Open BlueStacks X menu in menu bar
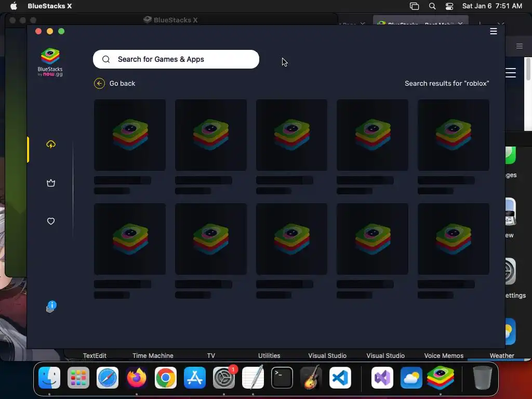532x399 pixels. tap(49, 6)
